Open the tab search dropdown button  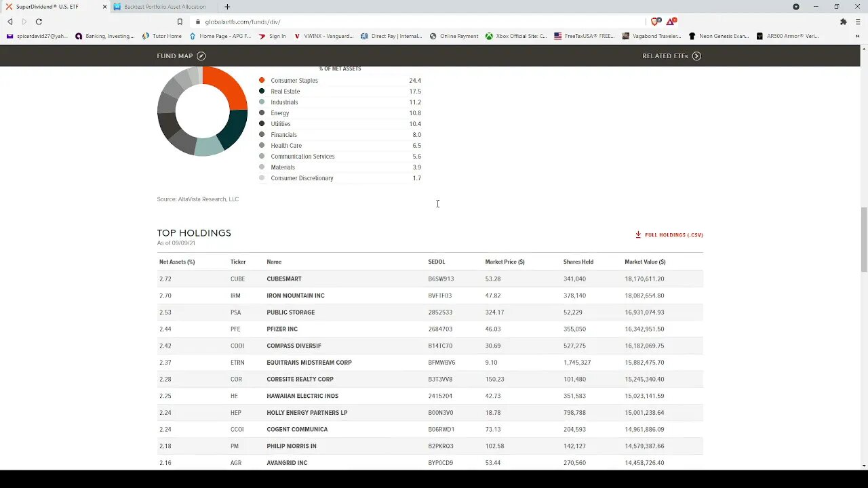[796, 7]
